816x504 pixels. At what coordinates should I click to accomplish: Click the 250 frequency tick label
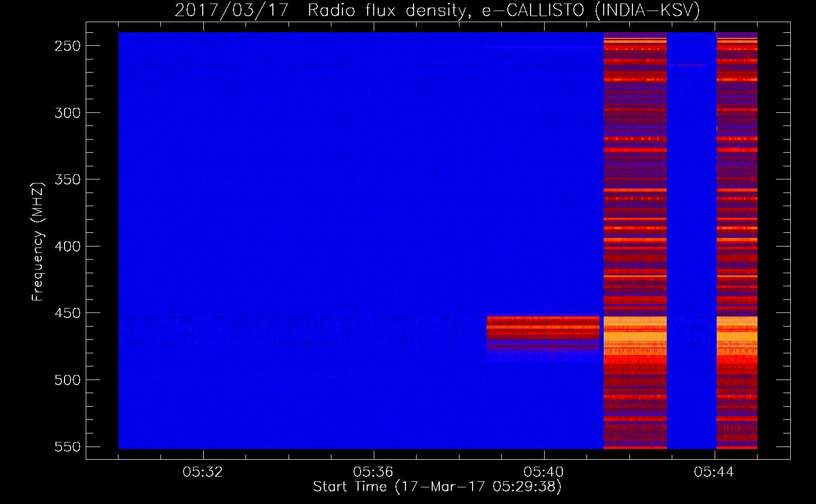coord(68,46)
